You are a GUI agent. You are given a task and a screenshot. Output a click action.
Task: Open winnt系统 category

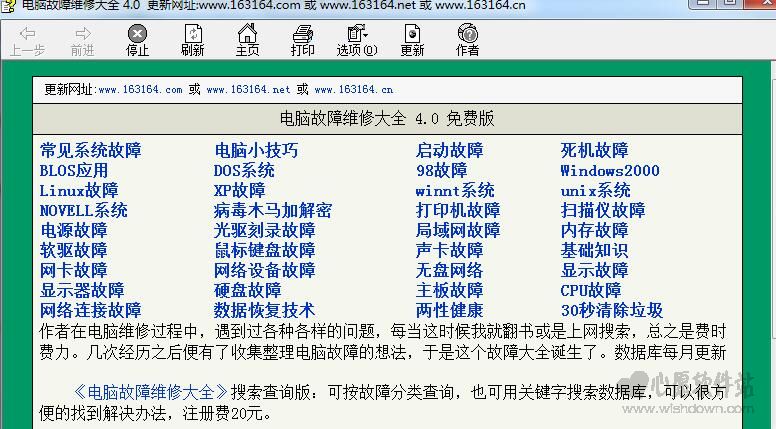tap(455, 191)
